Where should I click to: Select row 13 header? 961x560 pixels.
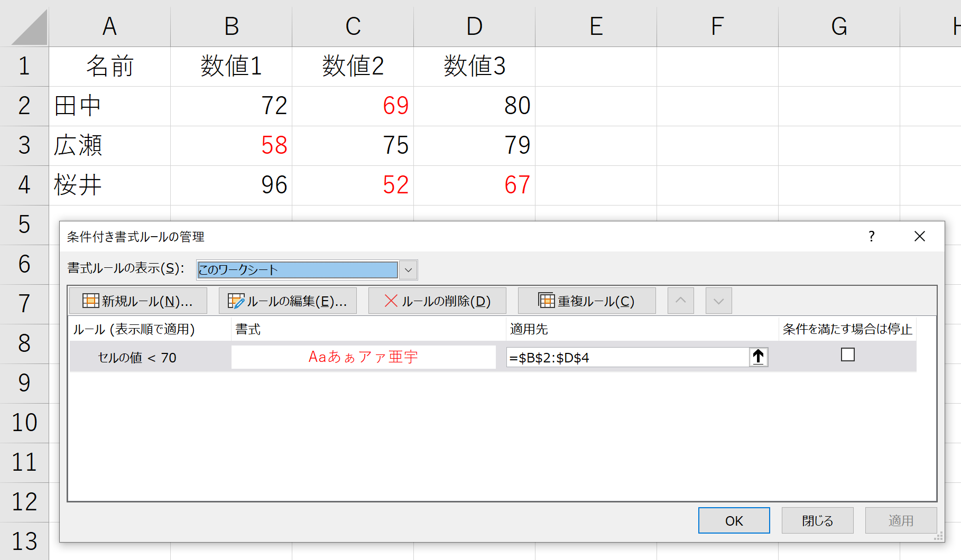24,541
